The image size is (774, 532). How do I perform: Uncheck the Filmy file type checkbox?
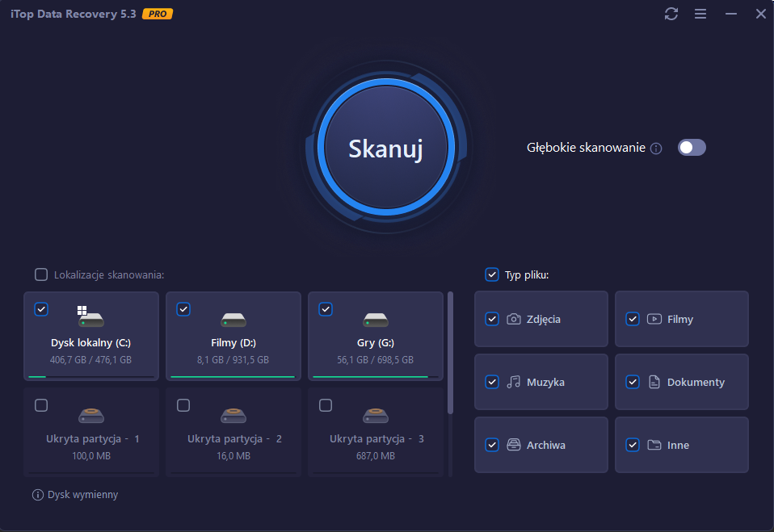tap(633, 319)
